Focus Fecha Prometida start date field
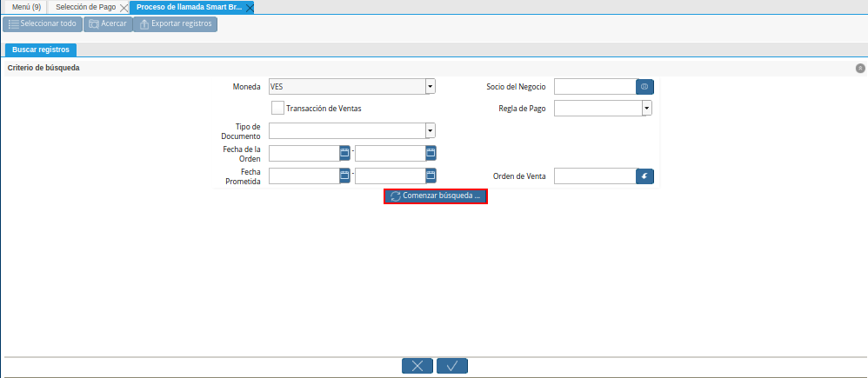Image resolution: width=868 pixels, height=378 pixels. click(x=304, y=176)
